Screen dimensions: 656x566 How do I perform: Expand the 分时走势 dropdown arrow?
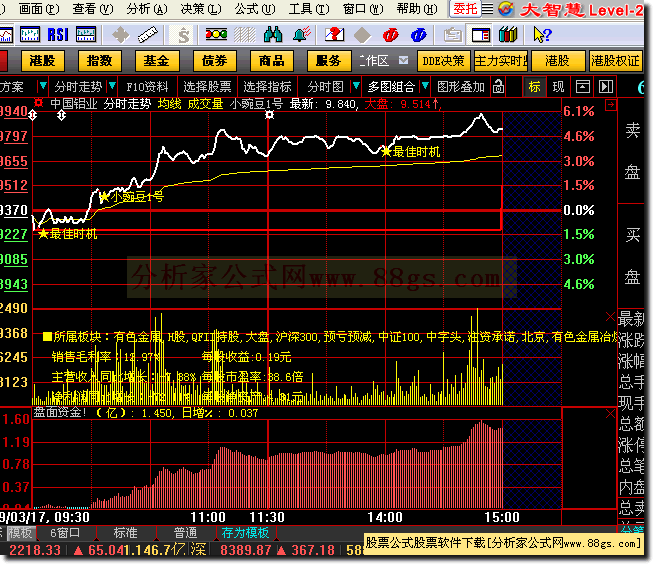112,86
